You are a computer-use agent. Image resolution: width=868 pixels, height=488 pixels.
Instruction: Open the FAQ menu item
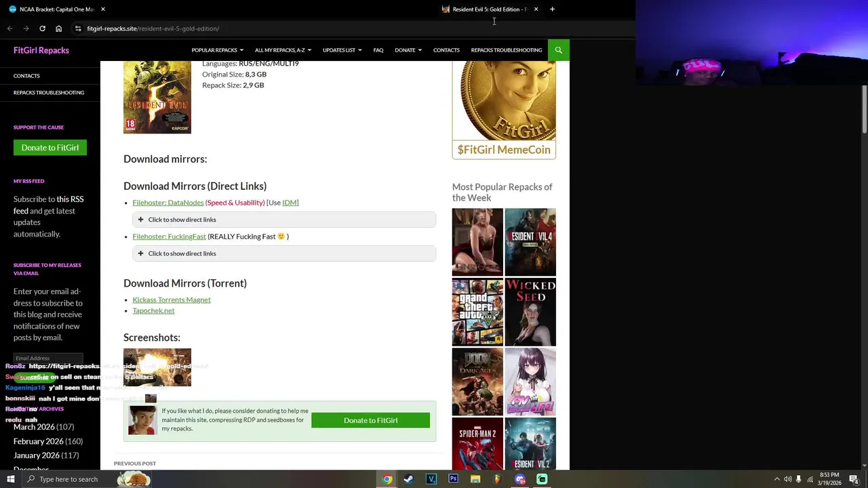click(378, 50)
